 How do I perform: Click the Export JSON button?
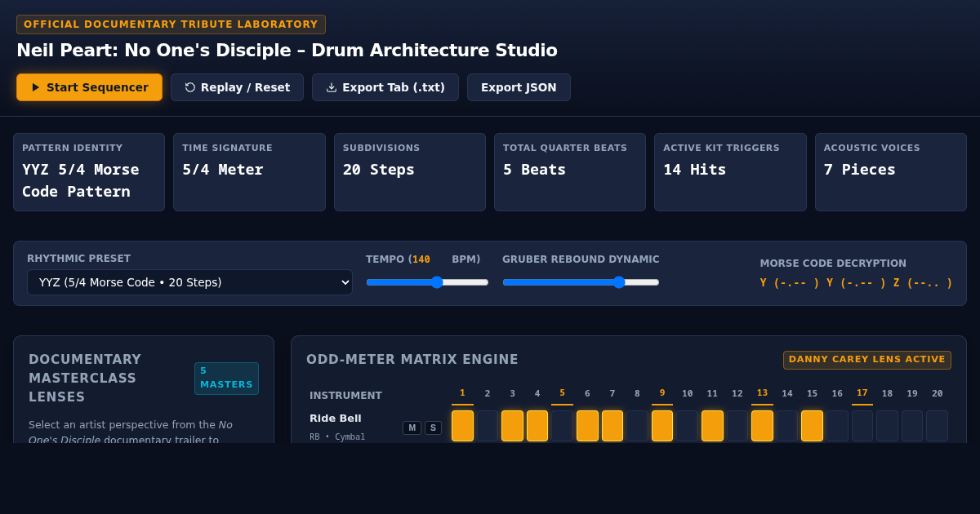pyautogui.click(x=519, y=87)
